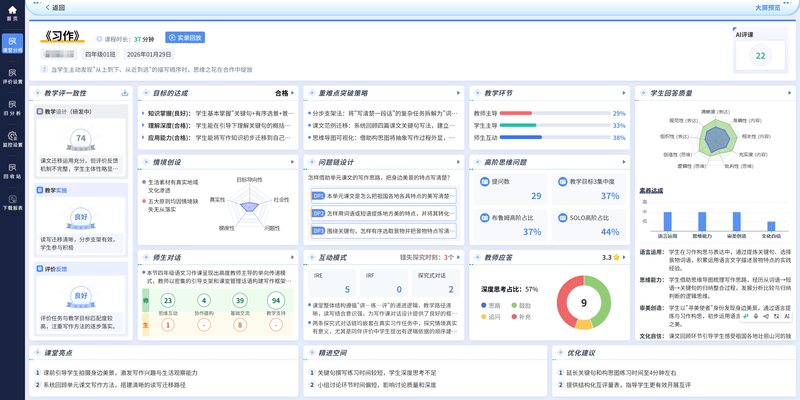
Task: Select the DP1 question item
Action: (384, 196)
